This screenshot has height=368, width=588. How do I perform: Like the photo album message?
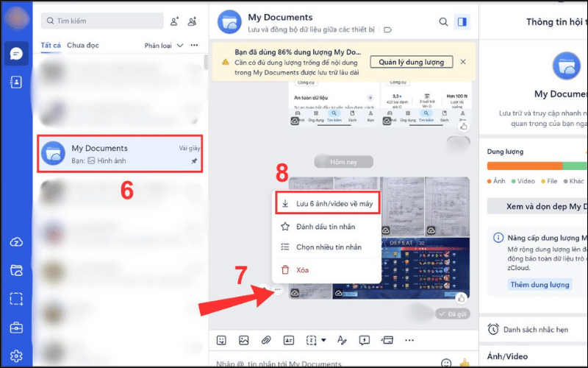point(462,299)
